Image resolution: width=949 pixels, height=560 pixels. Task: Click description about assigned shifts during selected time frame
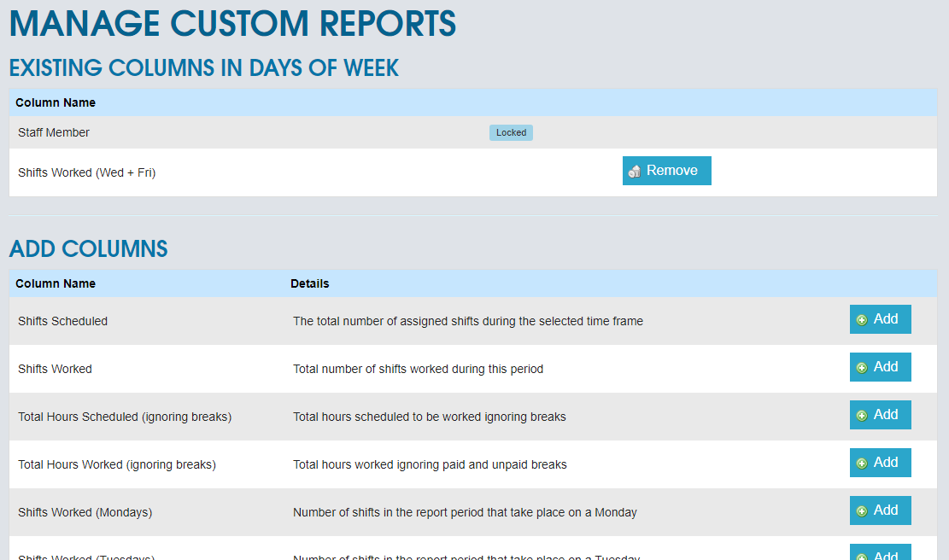[468, 321]
